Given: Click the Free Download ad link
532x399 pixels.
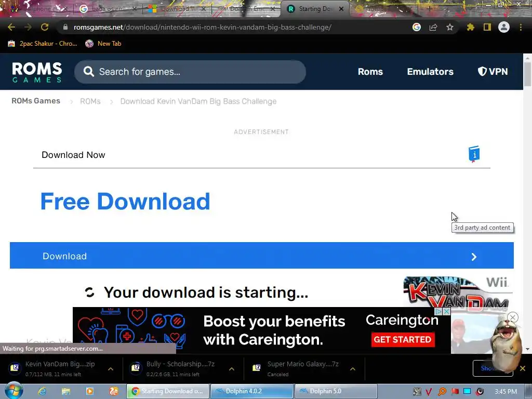Looking at the screenshot, I should pyautogui.click(x=125, y=202).
